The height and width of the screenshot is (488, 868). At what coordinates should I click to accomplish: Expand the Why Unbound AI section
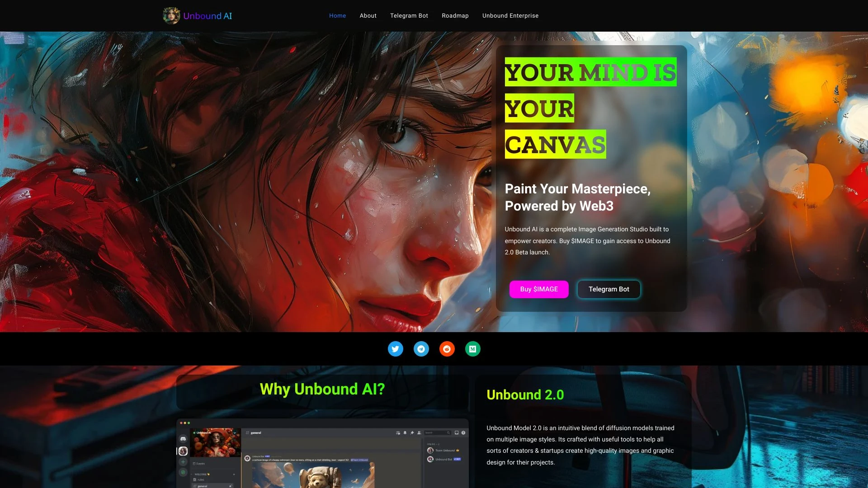coord(322,389)
